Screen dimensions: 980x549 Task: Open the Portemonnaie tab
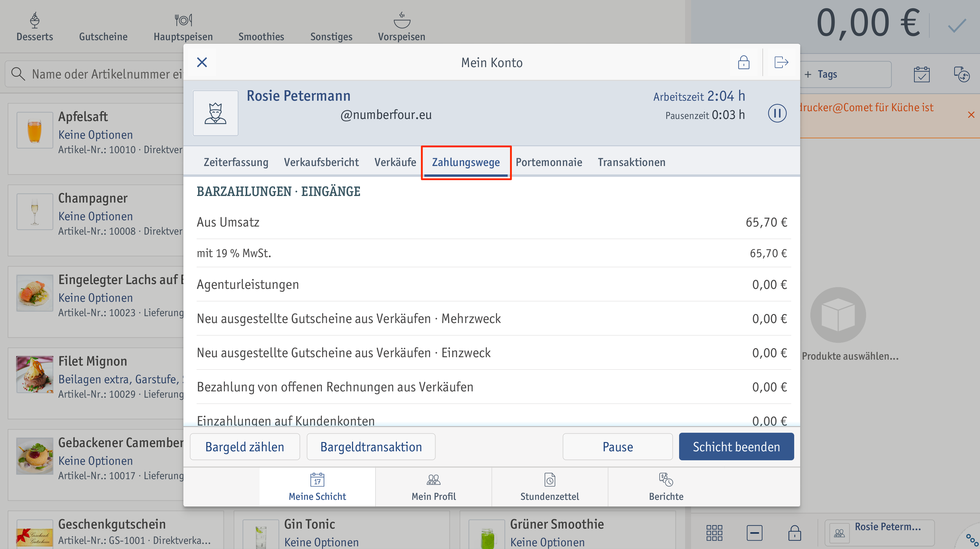[548, 162]
